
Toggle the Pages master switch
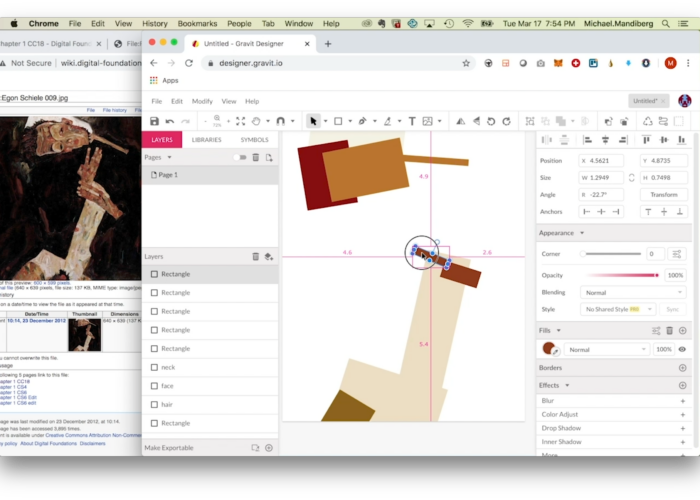240,157
